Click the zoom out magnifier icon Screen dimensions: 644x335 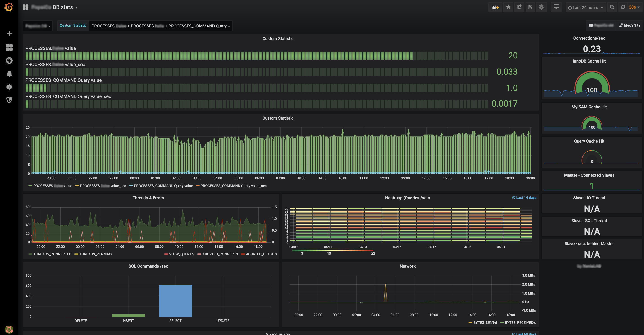(x=612, y=7)
